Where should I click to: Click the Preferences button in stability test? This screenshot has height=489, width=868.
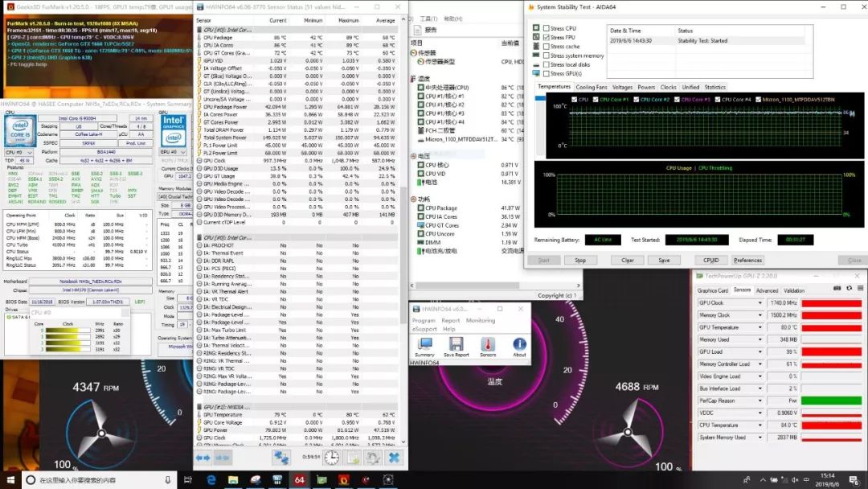coord(747,260)
